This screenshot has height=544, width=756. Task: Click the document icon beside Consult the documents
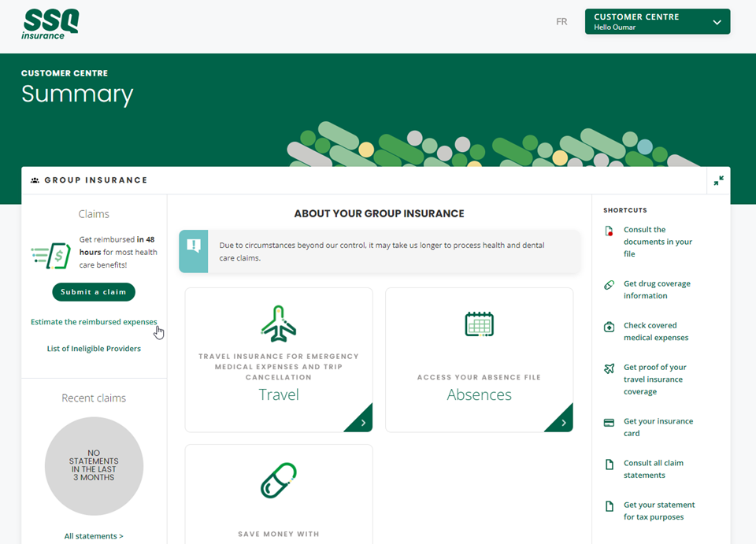pyautogui.click(x=609, y=231)
